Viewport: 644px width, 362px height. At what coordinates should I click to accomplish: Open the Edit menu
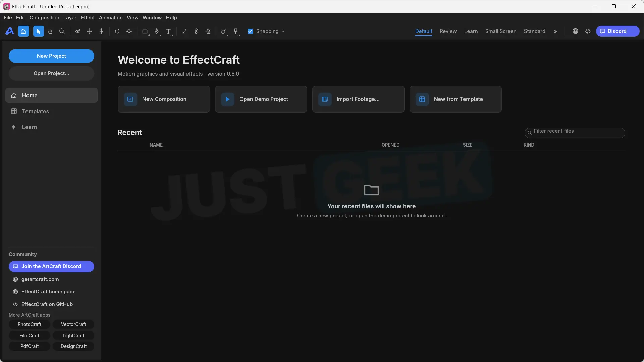[20, 18]
